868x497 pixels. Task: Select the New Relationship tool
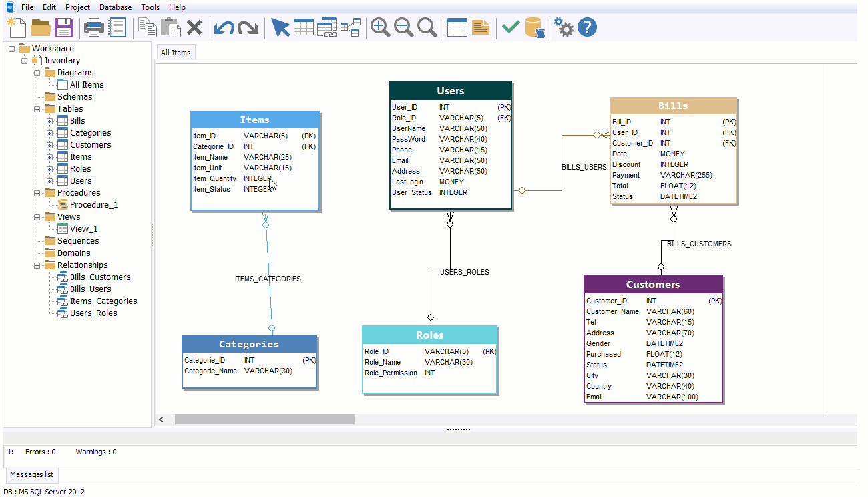(x=327, y=27)
